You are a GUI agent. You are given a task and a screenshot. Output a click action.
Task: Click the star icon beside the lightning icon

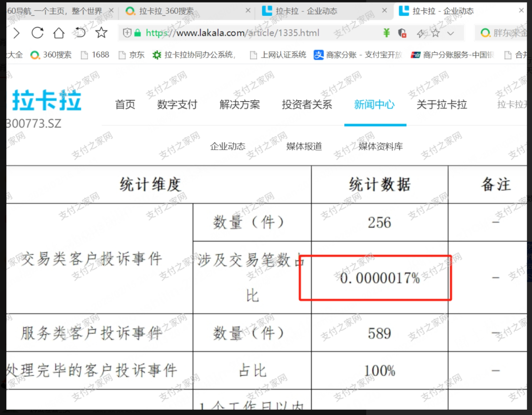[435, 33]
